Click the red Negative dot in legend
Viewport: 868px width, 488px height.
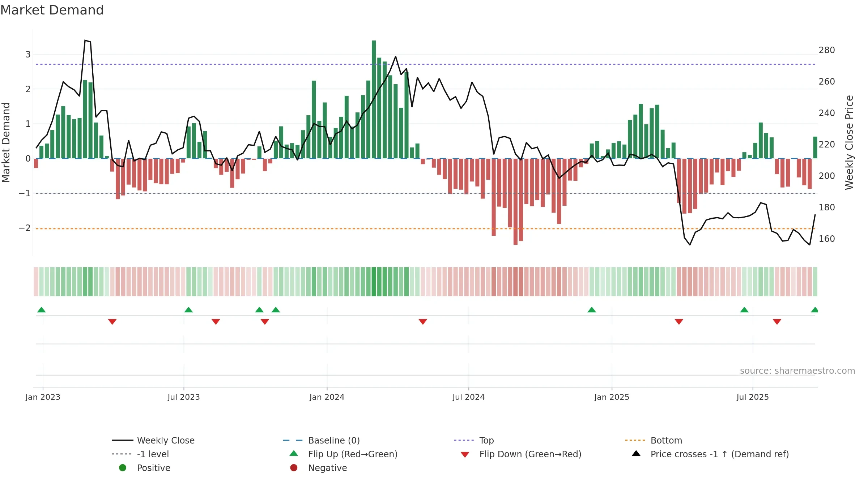294,468
